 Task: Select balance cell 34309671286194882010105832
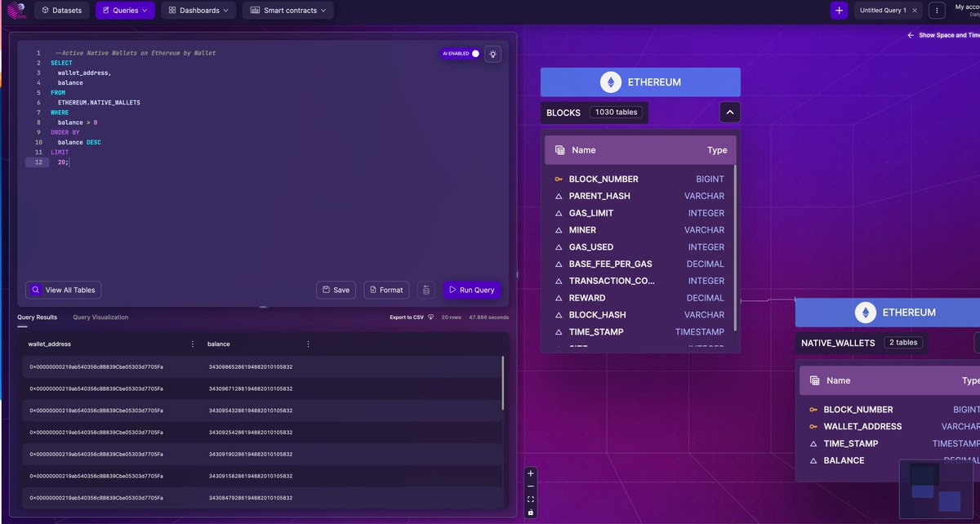pyautogui.click(x=251, y=389)
